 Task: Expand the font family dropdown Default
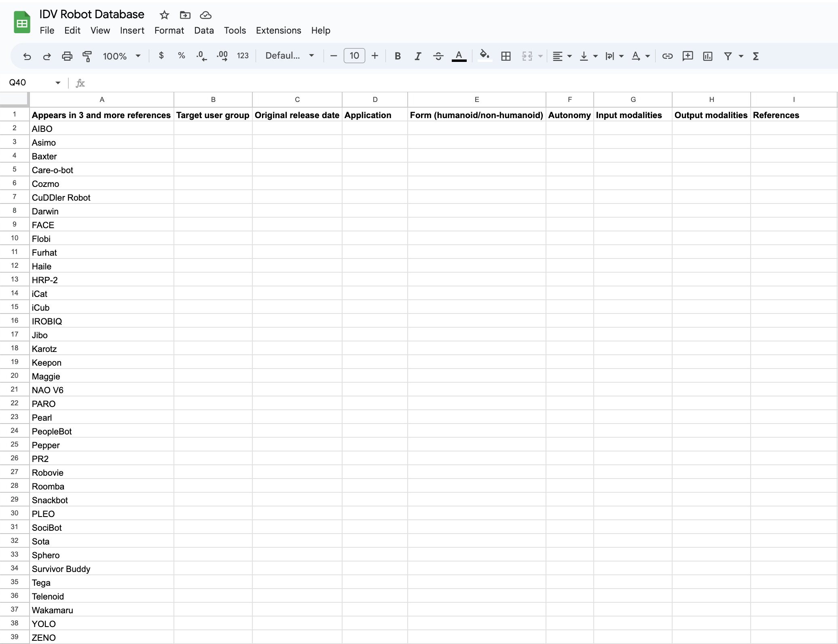pyautogui.click(x=311, y=55)
